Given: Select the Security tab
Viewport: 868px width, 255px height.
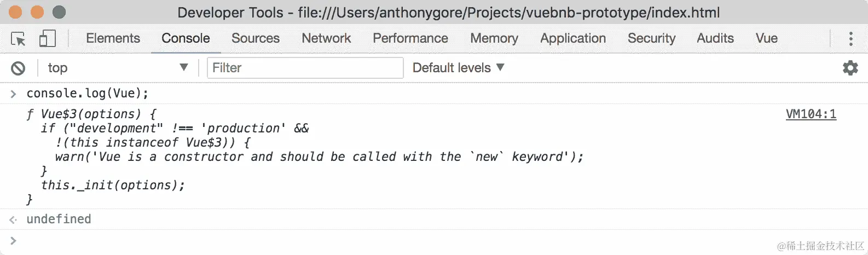Looking at the screenshot, I should [x=651, y=38].
